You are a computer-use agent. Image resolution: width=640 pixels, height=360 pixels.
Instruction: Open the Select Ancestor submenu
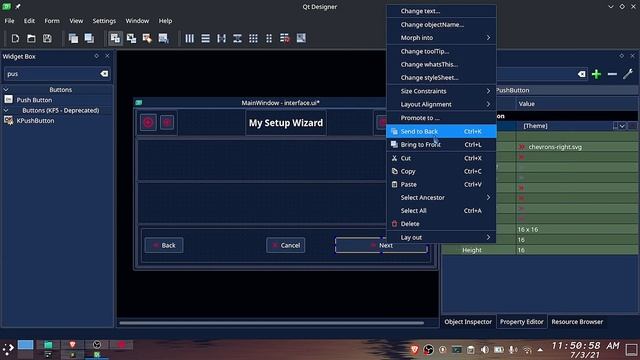pos(441,197)
